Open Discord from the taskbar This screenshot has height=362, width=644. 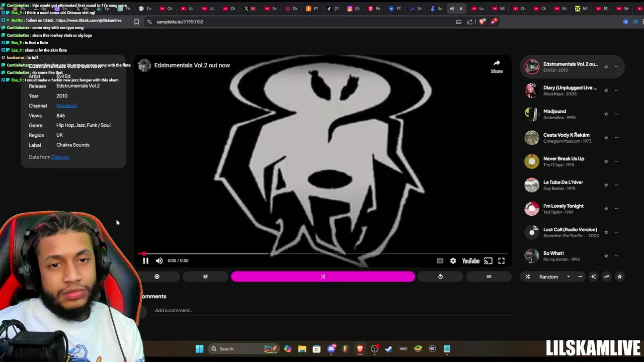pos(331,349)
